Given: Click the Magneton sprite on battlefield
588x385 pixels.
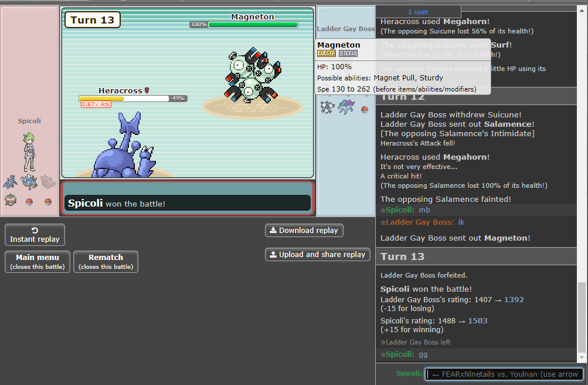Looking at the screenshot, I should click(x=251, y=76).
